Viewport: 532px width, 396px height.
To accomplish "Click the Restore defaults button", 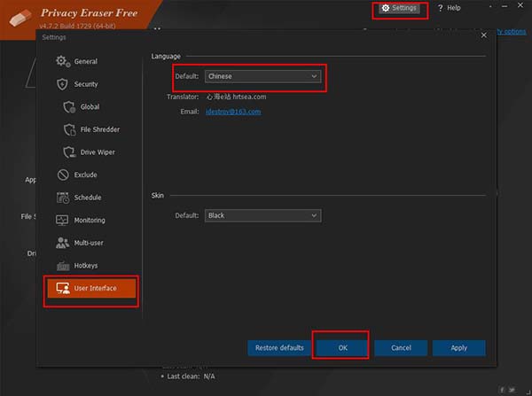I will [x=279, y=347].
